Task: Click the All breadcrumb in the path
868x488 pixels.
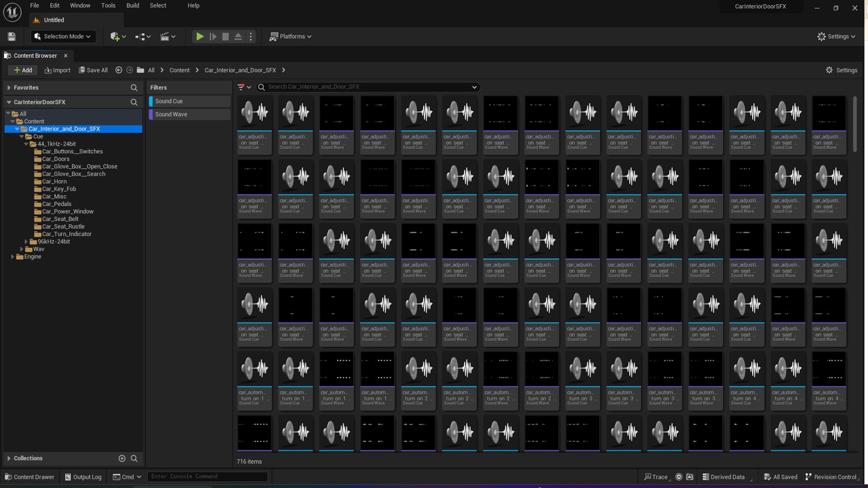Action: pyautogui.click(x=151, y=70)
